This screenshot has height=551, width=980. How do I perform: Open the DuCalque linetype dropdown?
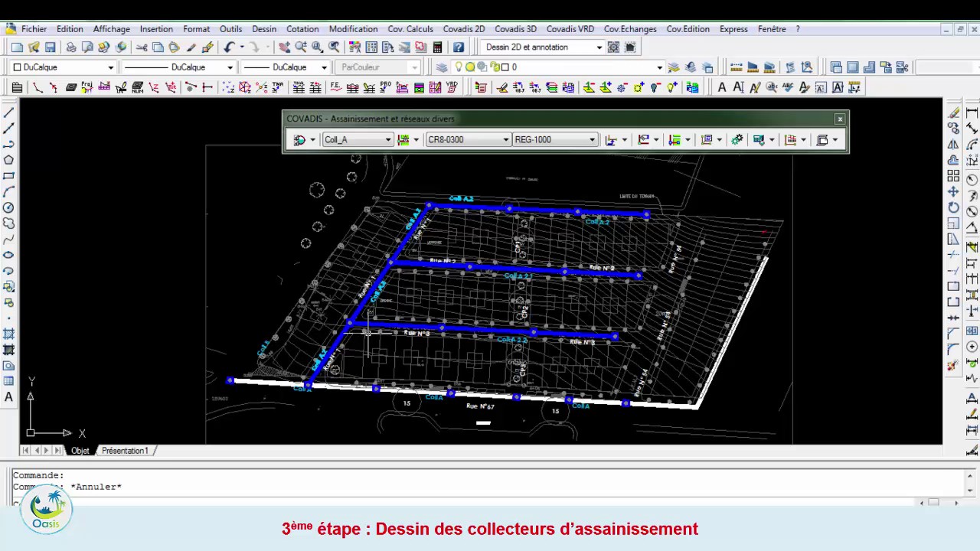229,67
